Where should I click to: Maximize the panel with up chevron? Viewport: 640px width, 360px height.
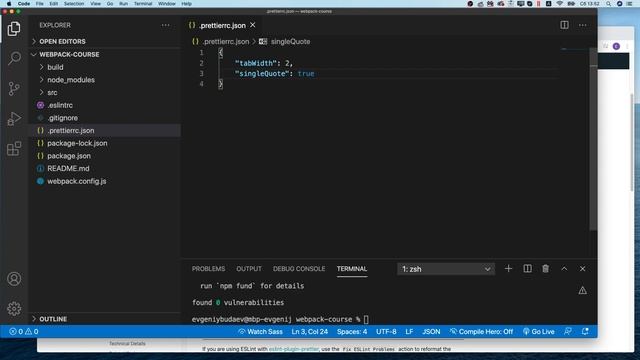pyautogui.click(x=564, y=269)
